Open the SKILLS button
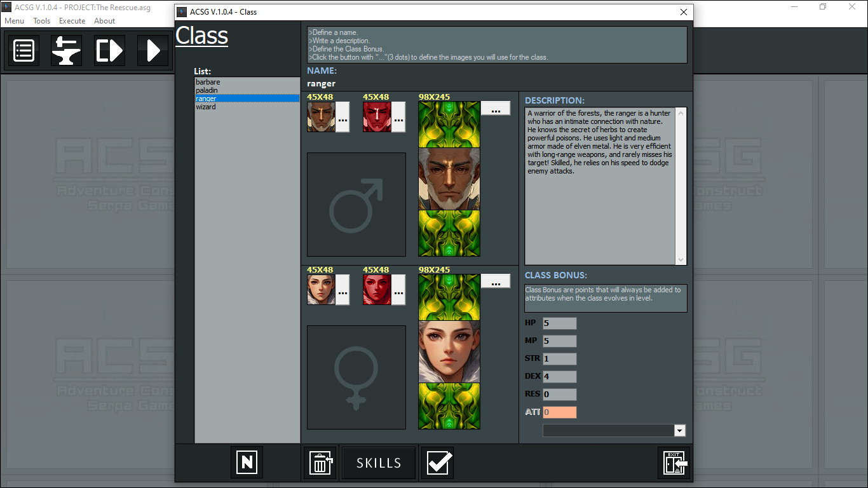Viewport: 868px width, 488px height. coord(379,463)
